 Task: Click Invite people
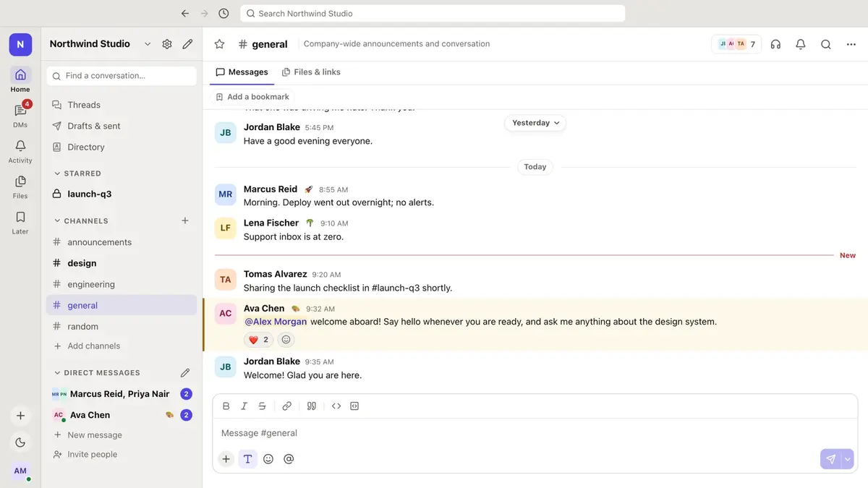coord(122,454)
